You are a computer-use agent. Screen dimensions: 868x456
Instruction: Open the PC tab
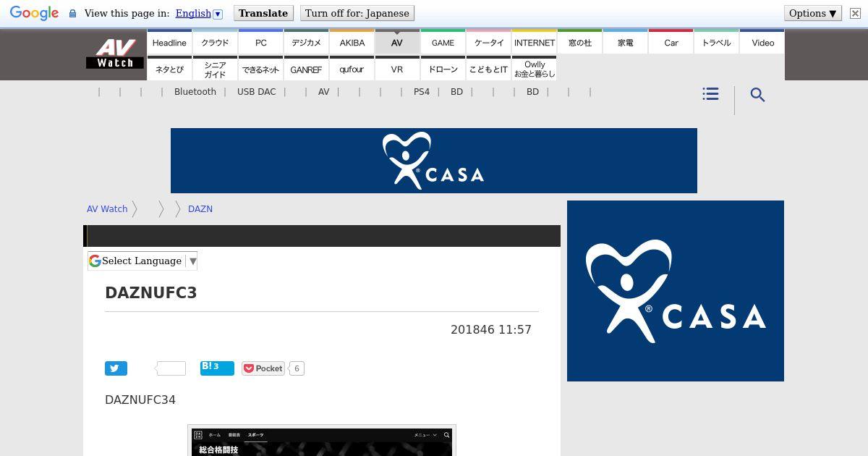pyautogui.click(x=260, y=42)
